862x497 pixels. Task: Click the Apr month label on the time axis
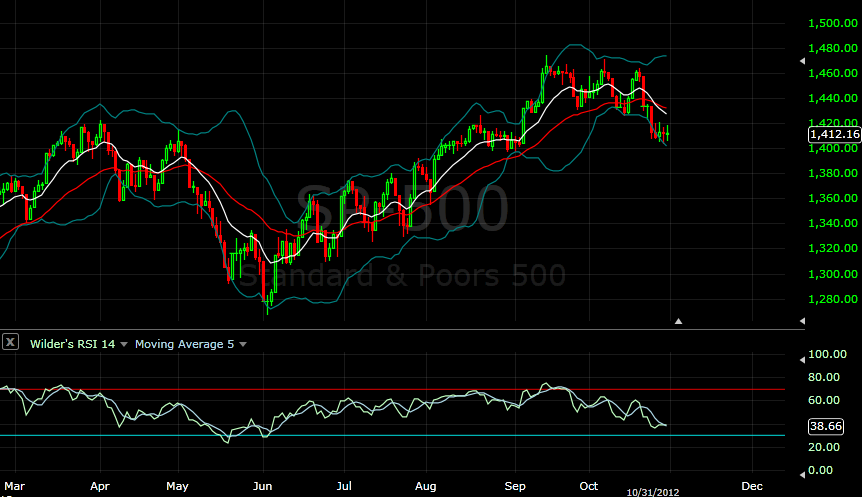(x=100, y=486)
